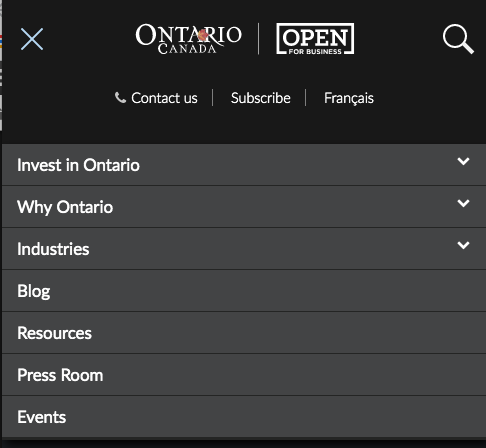Select the Invest in Ontario menu item
The image size is (486, 448).
[x=244, y=165]
